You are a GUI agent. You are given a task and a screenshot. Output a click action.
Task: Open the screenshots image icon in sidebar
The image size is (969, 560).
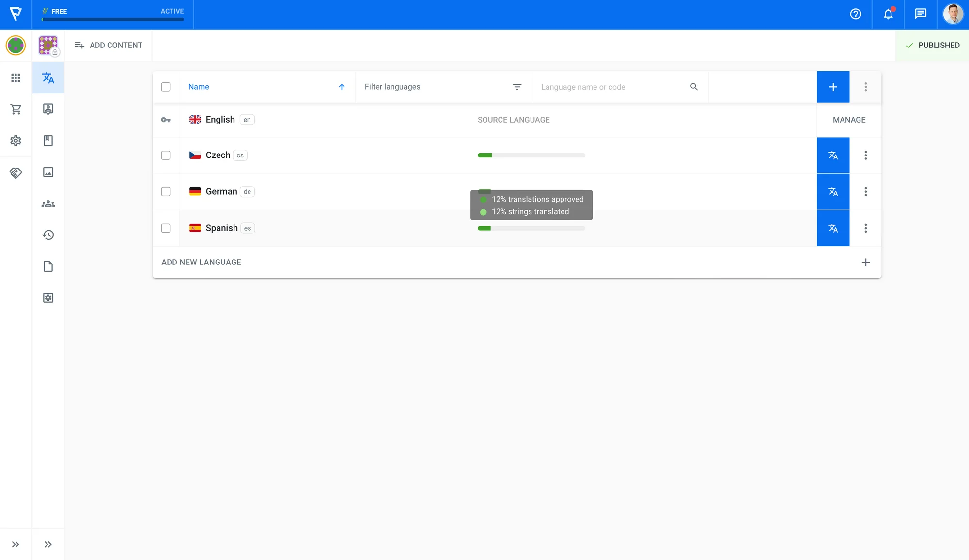click(48, 172)
